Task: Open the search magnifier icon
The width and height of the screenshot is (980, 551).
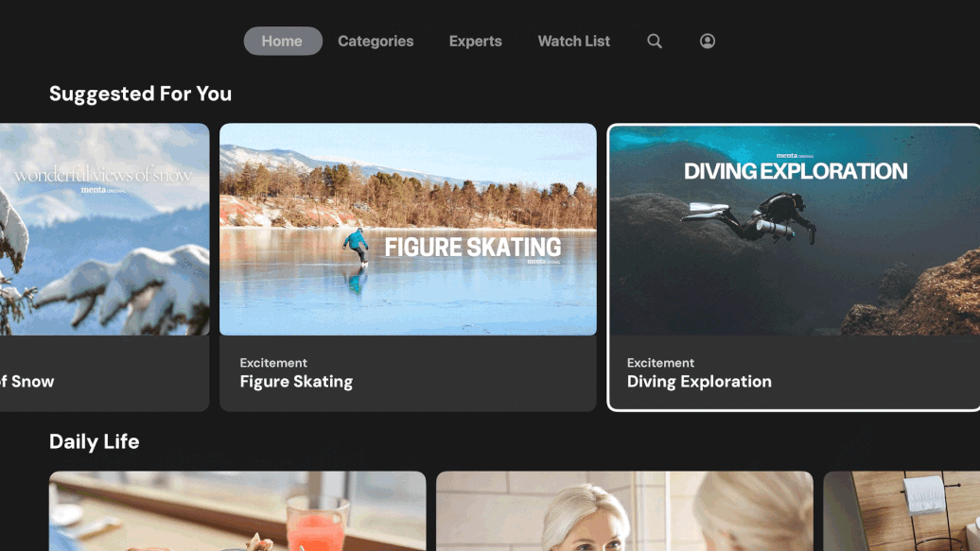Action: tap(655, 42)
